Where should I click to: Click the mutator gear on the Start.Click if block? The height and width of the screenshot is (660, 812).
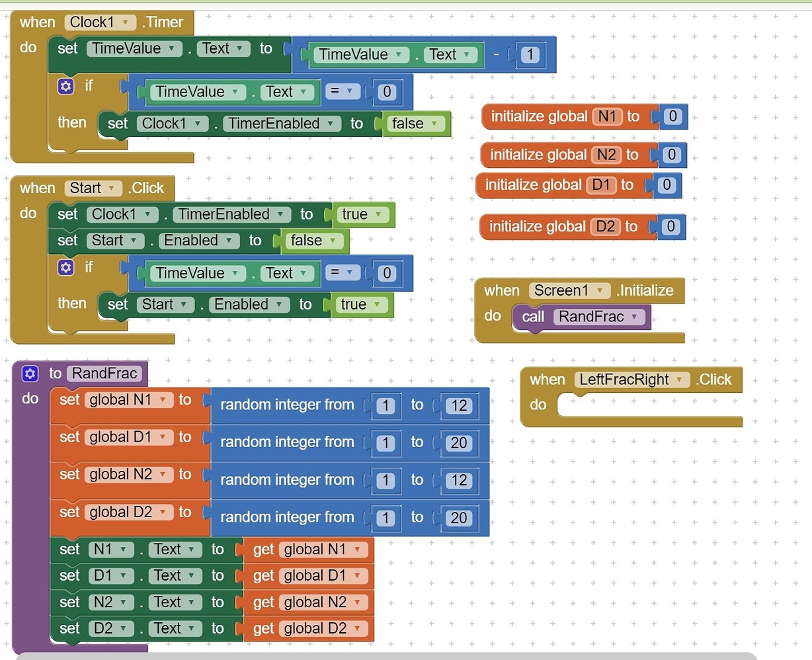[65, 267]
